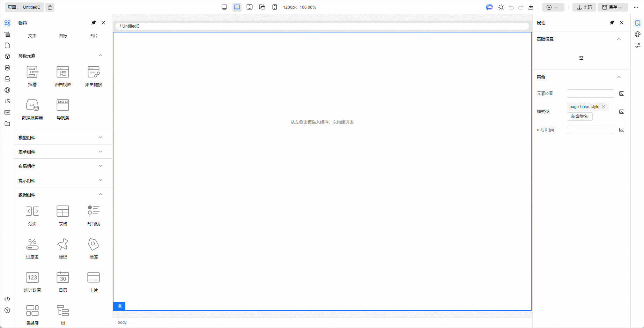Open the code view icon at sidebar bottom
The width and height of the screenshot is (644, 328).
point(7,299)
